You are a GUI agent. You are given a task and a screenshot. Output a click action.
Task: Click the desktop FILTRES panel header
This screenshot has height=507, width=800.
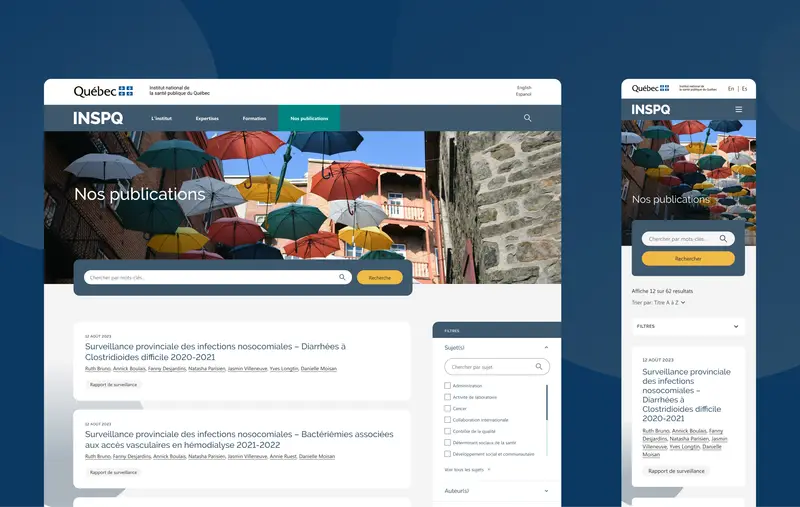(x=497, y=331)
